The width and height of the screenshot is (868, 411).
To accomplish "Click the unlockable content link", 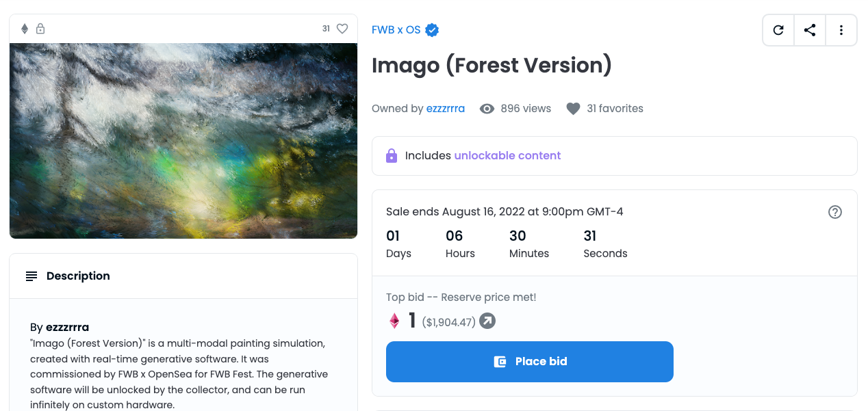I will tap(507, 156).
